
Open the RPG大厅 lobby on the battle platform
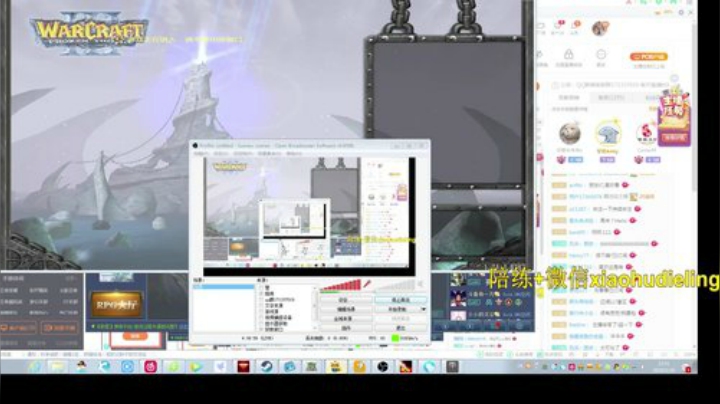click(x=116, y=304)
